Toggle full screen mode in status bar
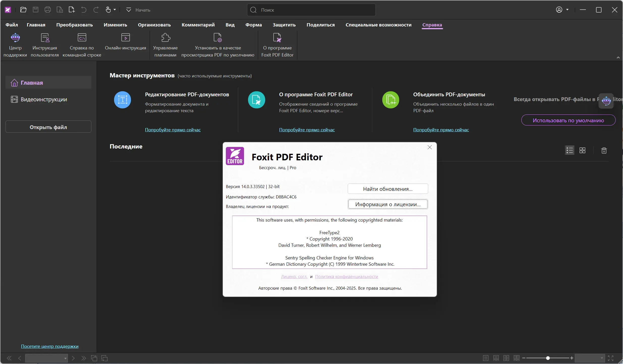The image size is (623, 364). tap(611, 358)
